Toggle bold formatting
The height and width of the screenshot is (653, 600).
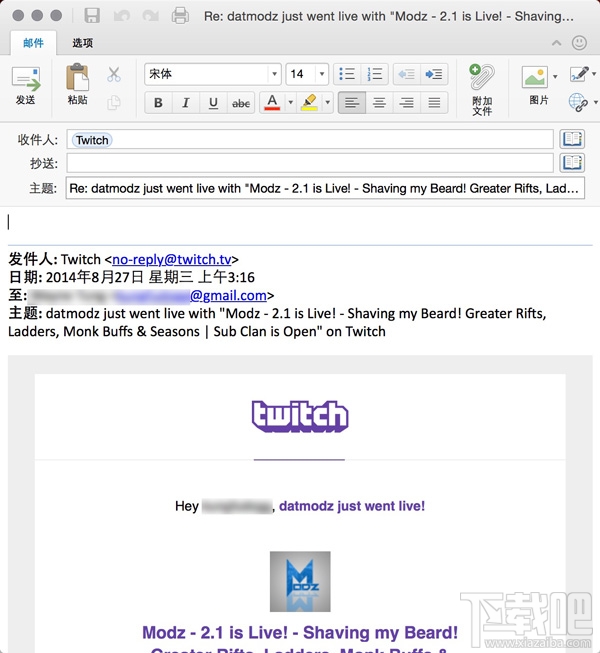coord(158,102)
